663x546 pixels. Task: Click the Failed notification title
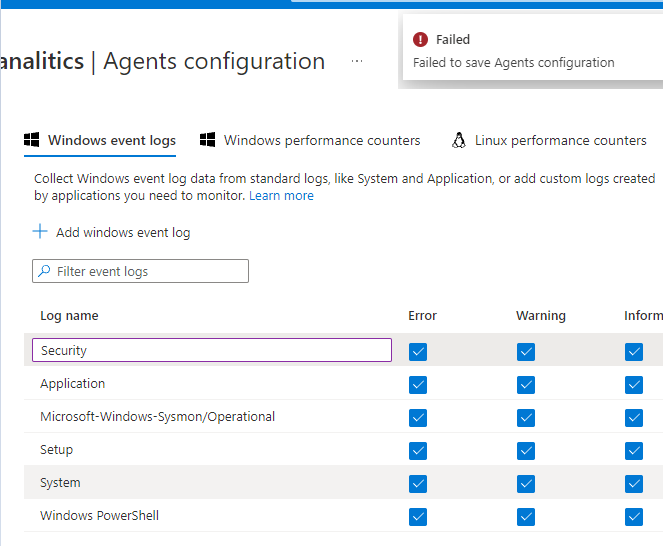453,39
